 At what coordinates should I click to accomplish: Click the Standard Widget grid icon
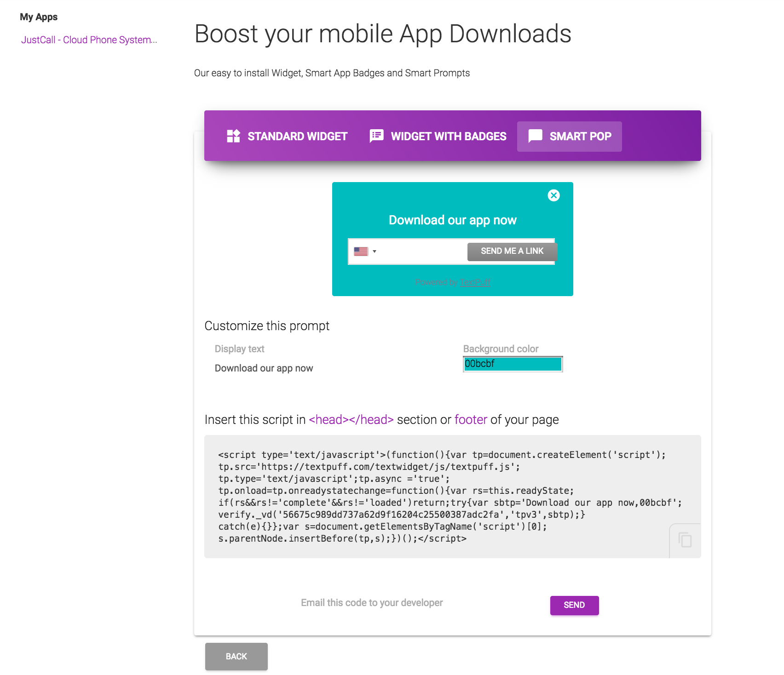click(x=234, y=136)
